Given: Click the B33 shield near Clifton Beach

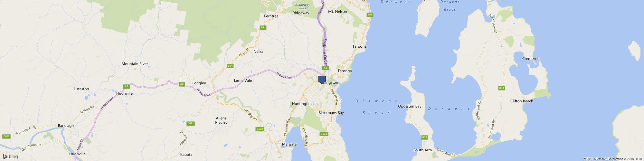Looking at the screenshot, I should tap(501, 88).
